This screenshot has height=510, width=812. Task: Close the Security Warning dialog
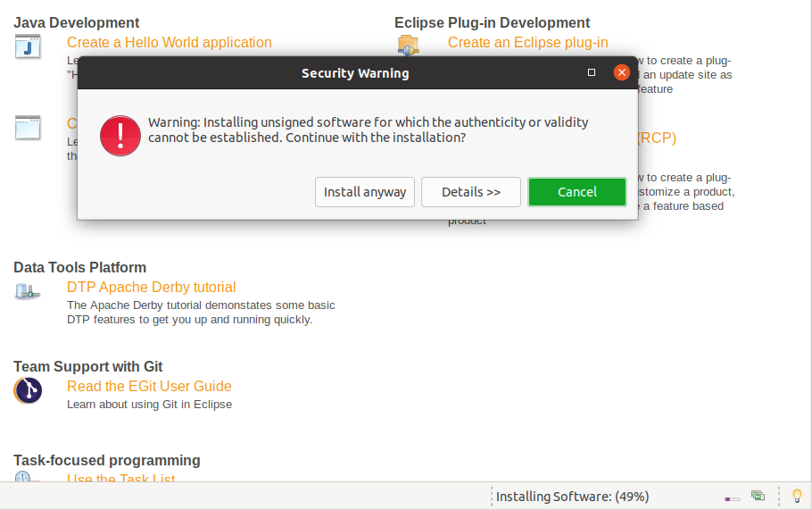coord(621,72)
